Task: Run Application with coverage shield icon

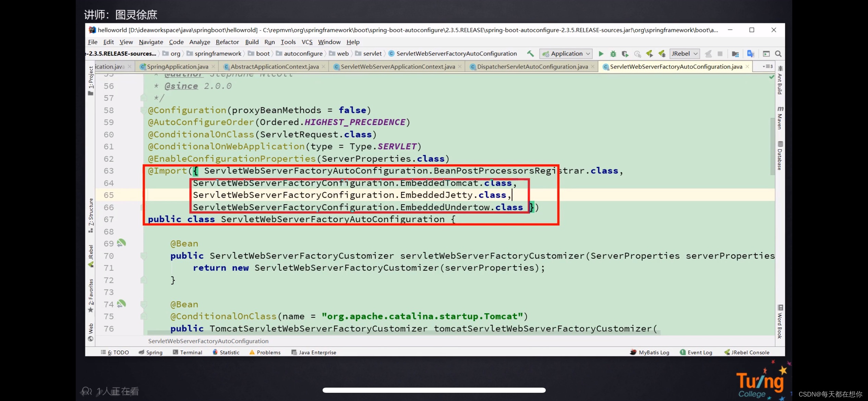Action: click(x=625, y=54)
